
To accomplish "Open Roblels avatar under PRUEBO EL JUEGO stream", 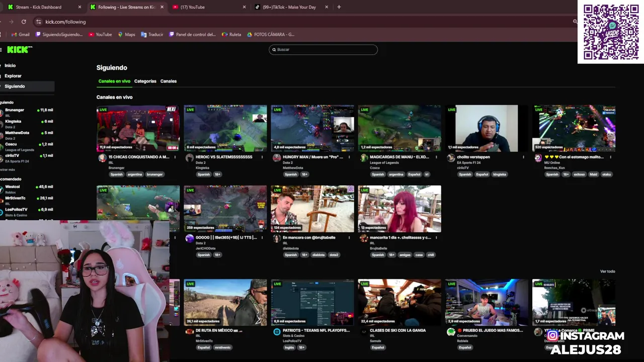I will click(x=451, y=332).
